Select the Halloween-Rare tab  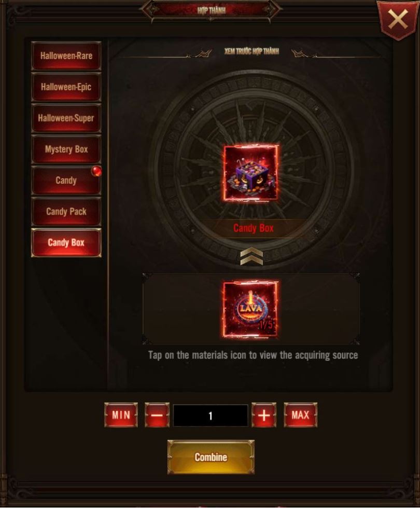(x=66, y=56)
